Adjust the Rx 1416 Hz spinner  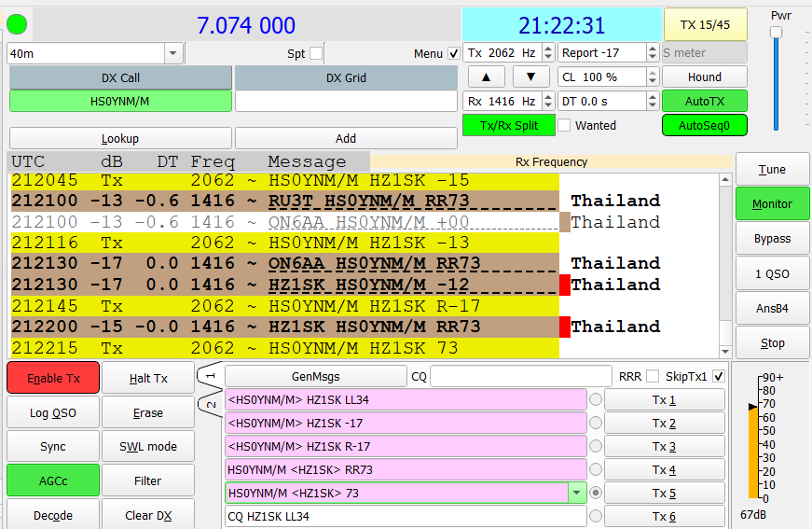pyautogui.click(x=548, y=101)
